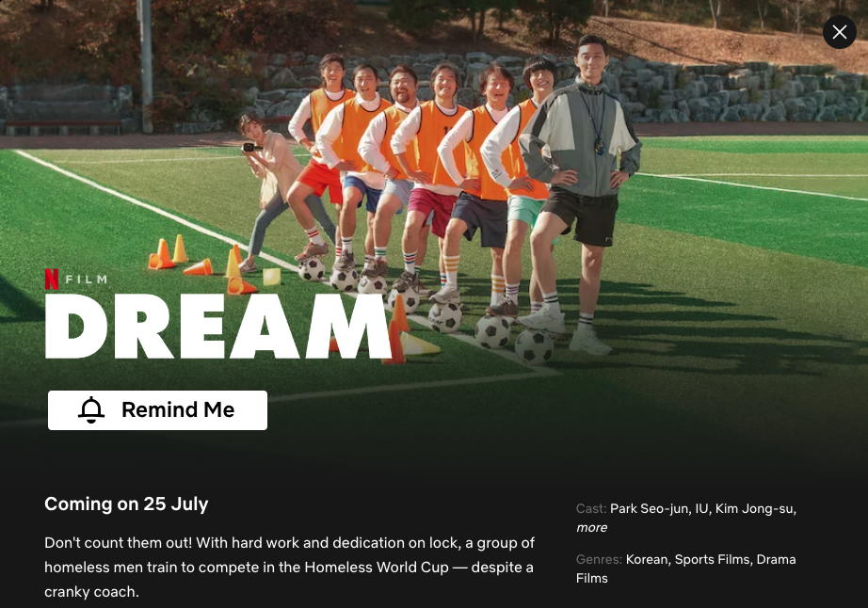The width and height of the screenshot is (868, 608).
Task: Click the 'Genres:' label
Action: click(x=599, y=559)
